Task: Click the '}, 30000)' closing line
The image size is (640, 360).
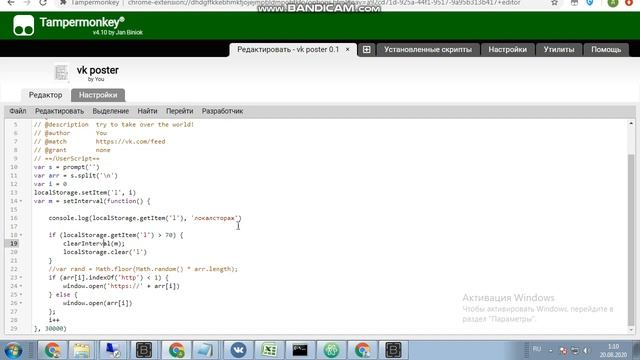Action: pos(50,329)
